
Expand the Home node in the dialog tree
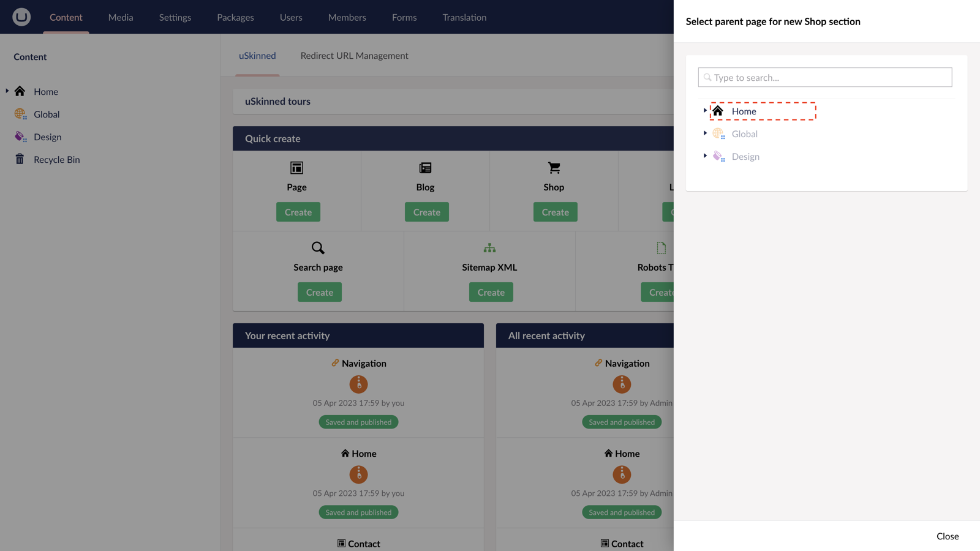[704, 111]
